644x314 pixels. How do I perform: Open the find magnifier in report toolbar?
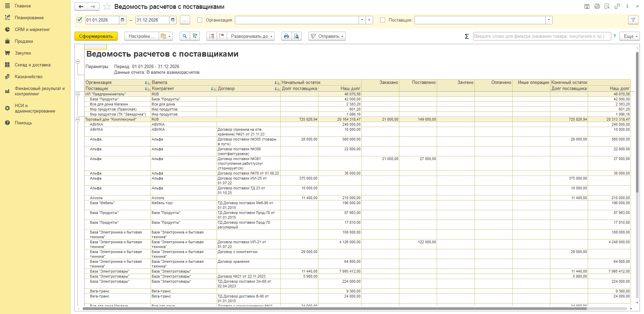[x=185, y=36]
